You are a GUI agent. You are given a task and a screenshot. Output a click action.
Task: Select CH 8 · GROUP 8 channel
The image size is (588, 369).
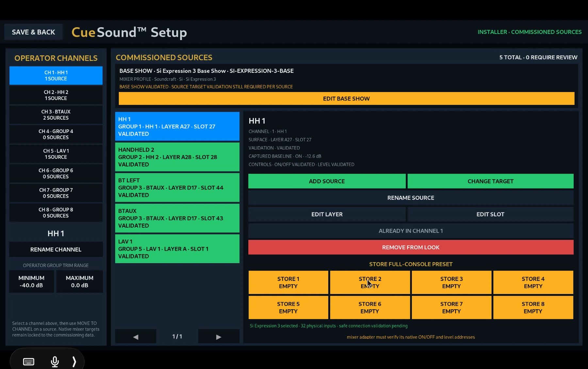pyautogui.click(x=56, y=212)
